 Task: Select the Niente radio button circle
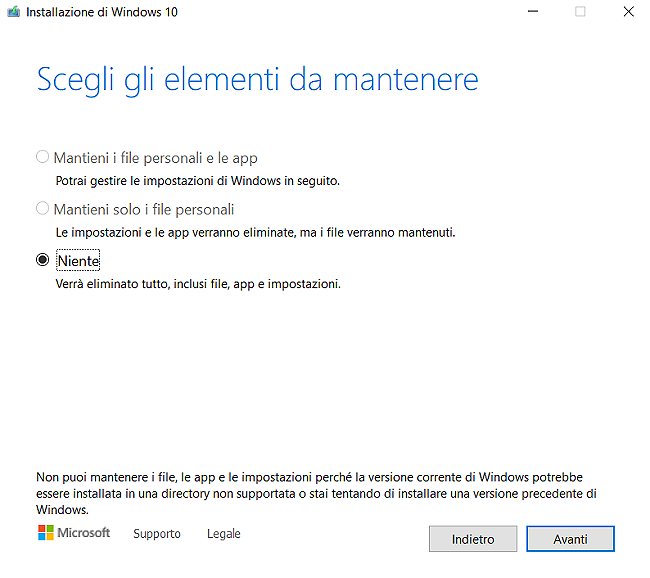pos(42,260)
